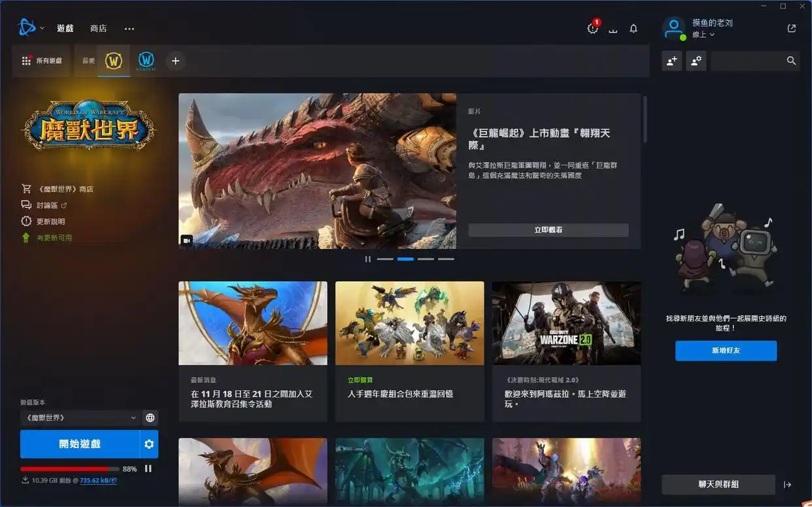Select third carousel indicator

click(x=426, y=259)
